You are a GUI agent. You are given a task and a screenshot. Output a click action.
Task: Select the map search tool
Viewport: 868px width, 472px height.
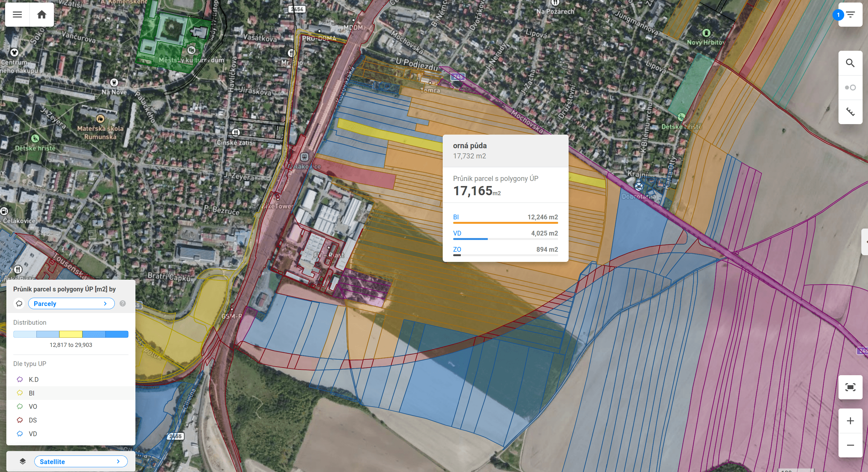(851, 63)
